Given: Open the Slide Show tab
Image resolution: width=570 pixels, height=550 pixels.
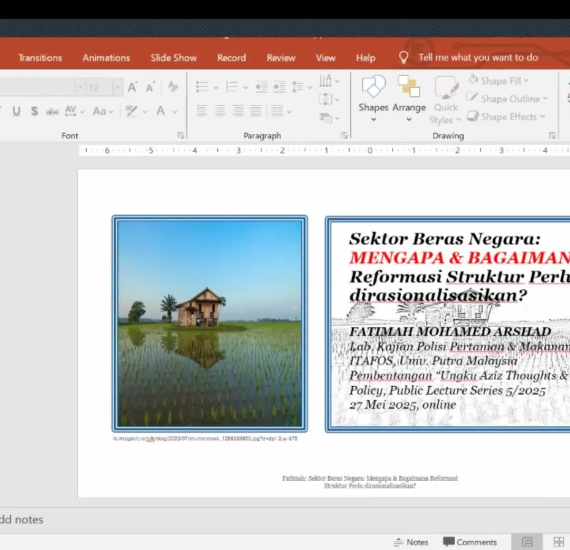Looking at the screenshot, I should click(x=173, y=58).
